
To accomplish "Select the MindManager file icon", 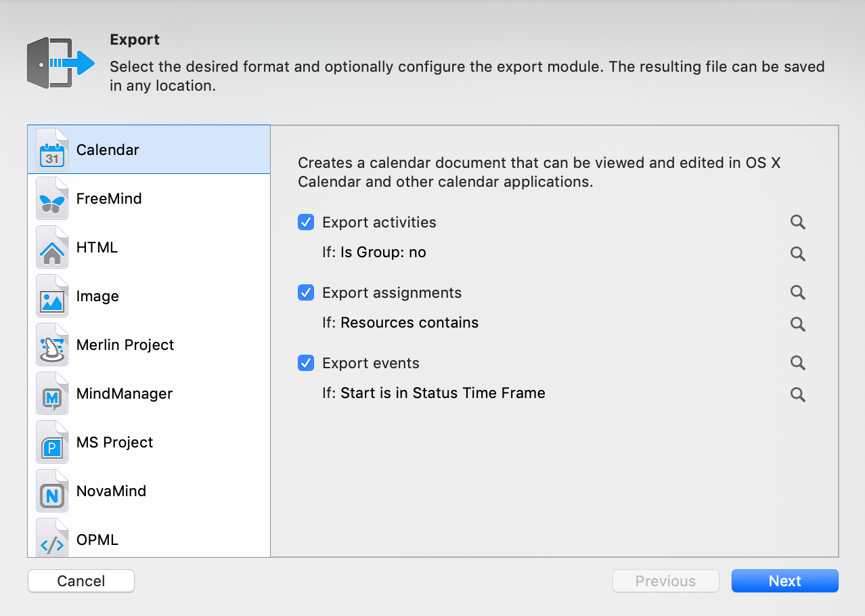I will point(52,393).
